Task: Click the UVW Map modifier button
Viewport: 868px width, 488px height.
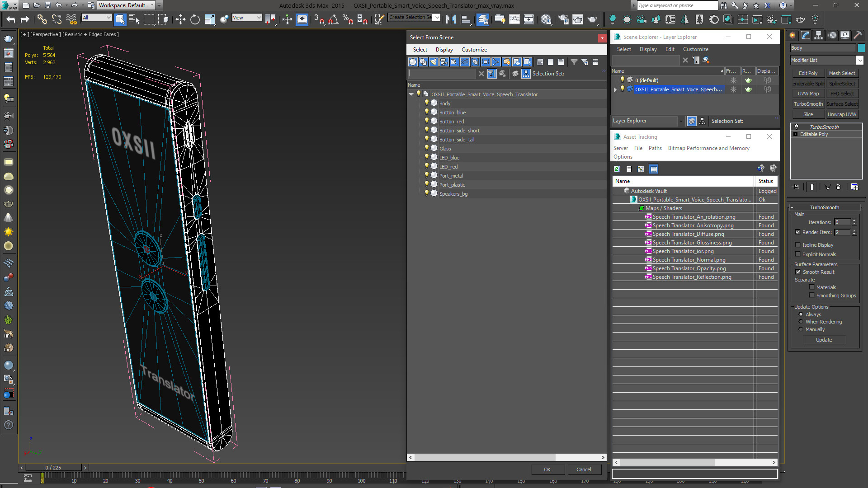Action: click(808, 94)
